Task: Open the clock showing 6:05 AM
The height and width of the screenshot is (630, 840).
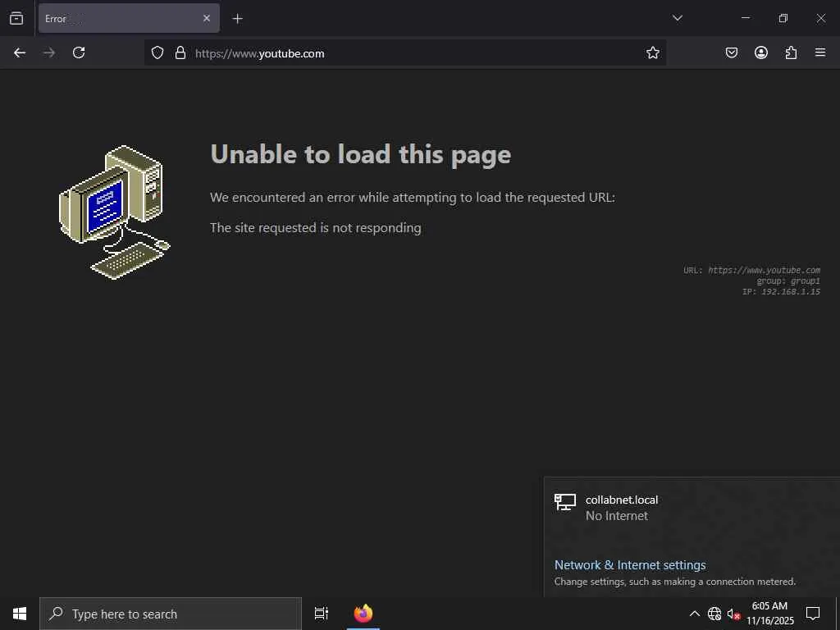Action: [769, 614]
